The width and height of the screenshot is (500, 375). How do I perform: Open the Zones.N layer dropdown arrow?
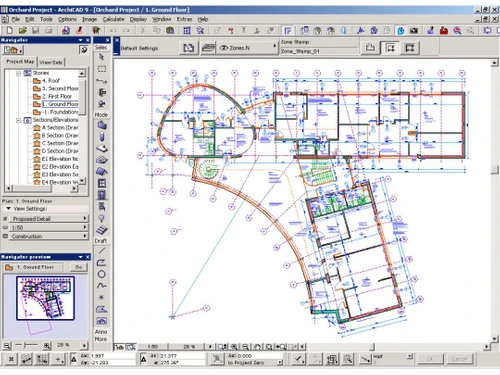(275, 46)
